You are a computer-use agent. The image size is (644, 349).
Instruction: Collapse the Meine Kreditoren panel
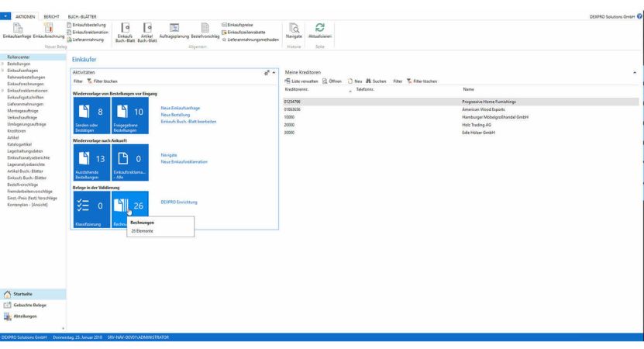pos(635,72)
